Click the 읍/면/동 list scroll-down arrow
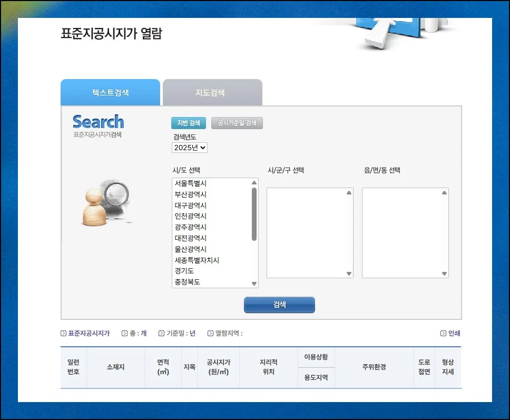 click(x=444, y=274)
